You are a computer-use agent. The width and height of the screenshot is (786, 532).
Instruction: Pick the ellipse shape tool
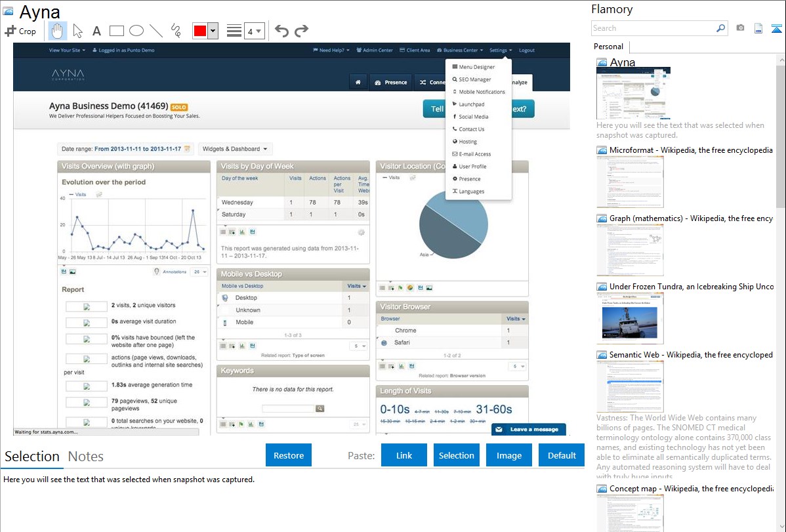click(x=136, y=31)
